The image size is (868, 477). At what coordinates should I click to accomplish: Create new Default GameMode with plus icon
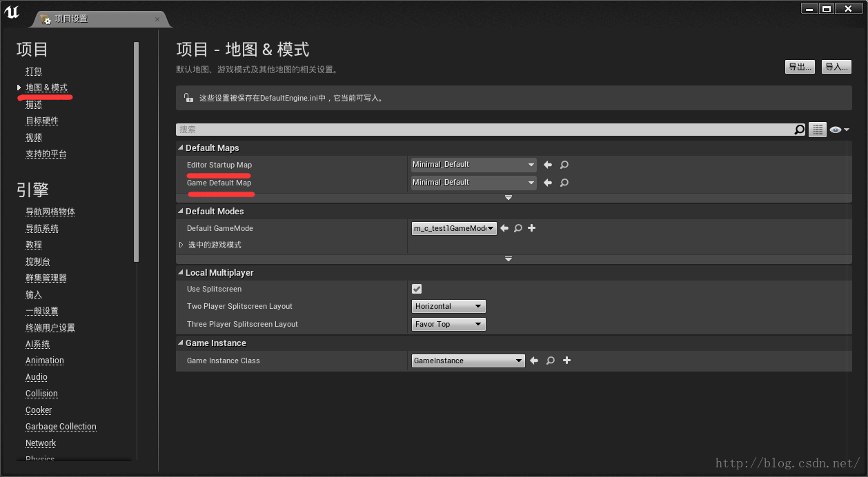(532, 228)
